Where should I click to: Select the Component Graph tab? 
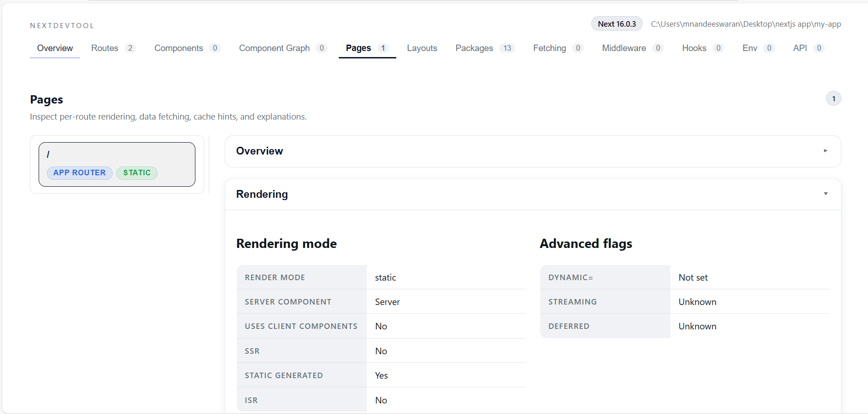pos(274,48)
